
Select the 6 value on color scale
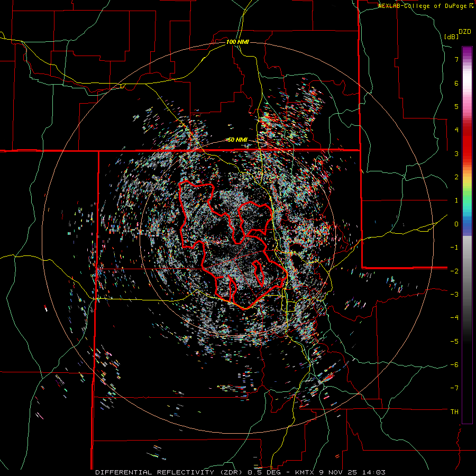(456, 83)
